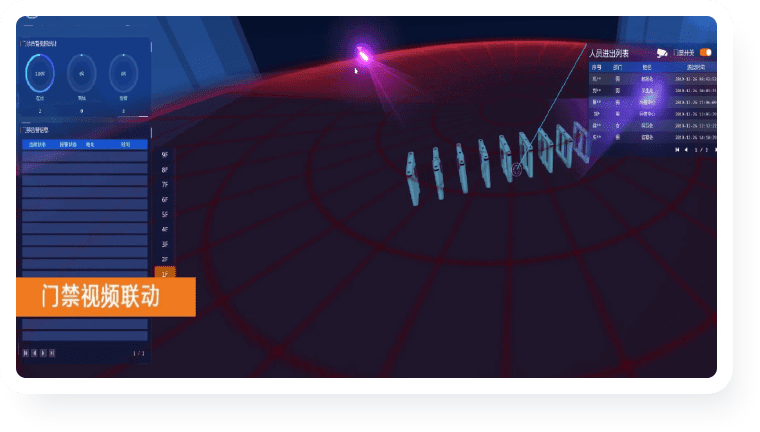Click the 进出时间 column header
Viewport: 760px width, 432px height.
(696, 67)
